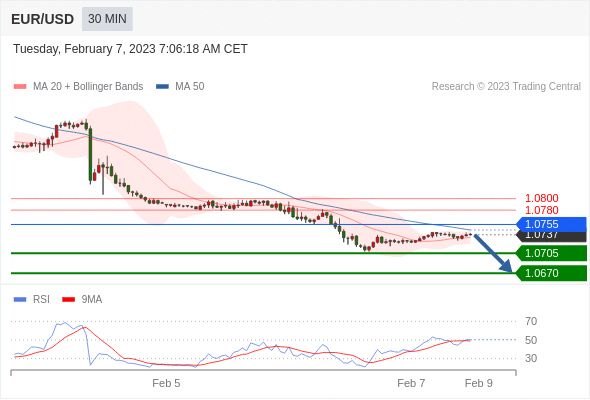
Task: Click the Feb 7 date axis label
Action: (411, 383)
